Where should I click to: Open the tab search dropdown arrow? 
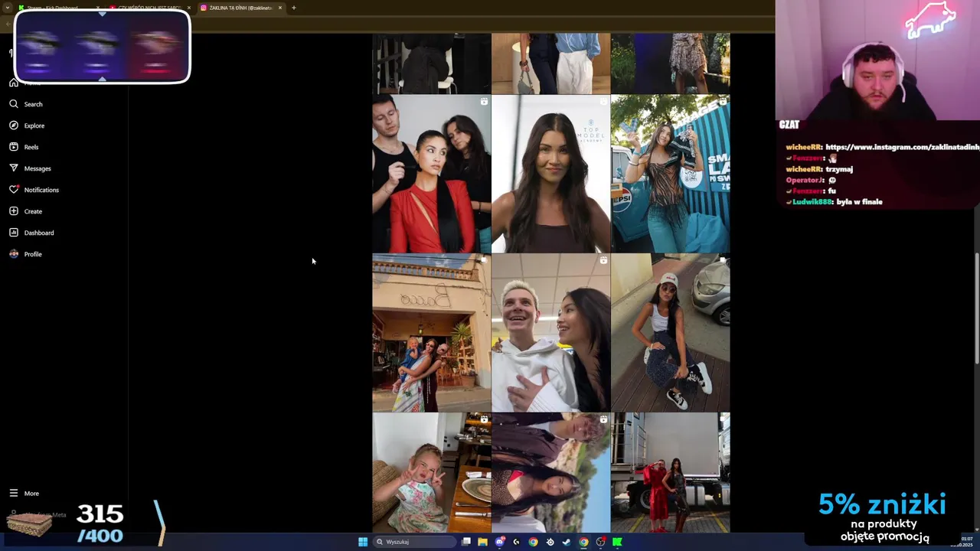click(x=7, y=8)
